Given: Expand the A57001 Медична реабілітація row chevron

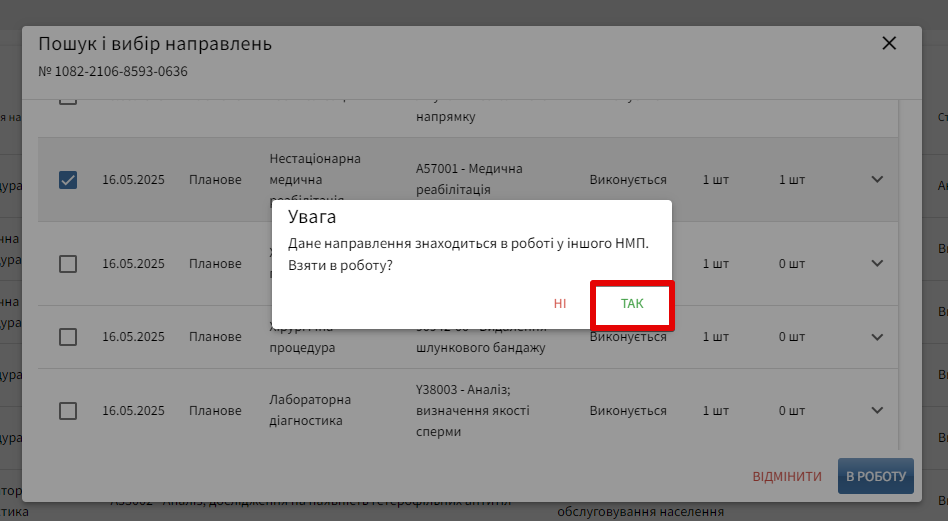Looking at the screenshot, I should [877, 180].
